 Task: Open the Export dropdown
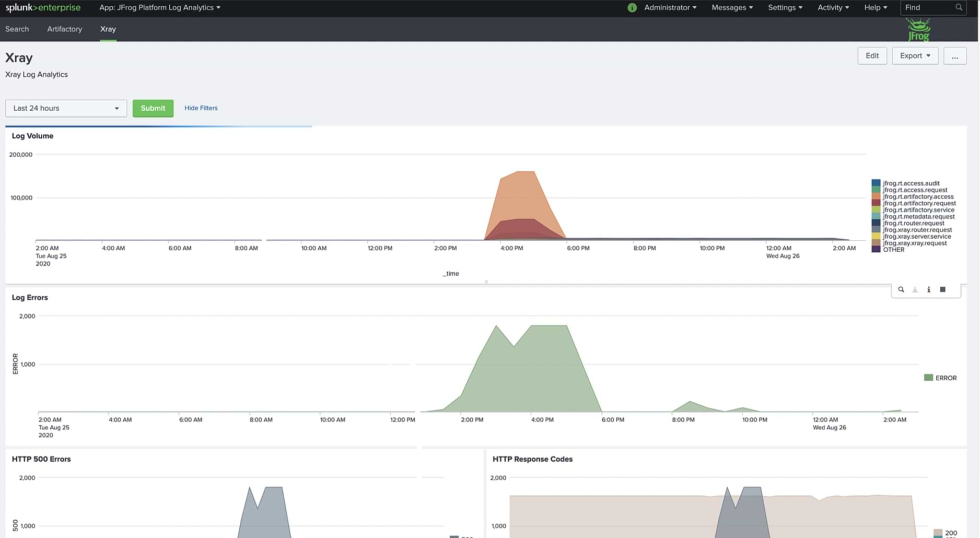pyautogui.click(x=914, y=55)
